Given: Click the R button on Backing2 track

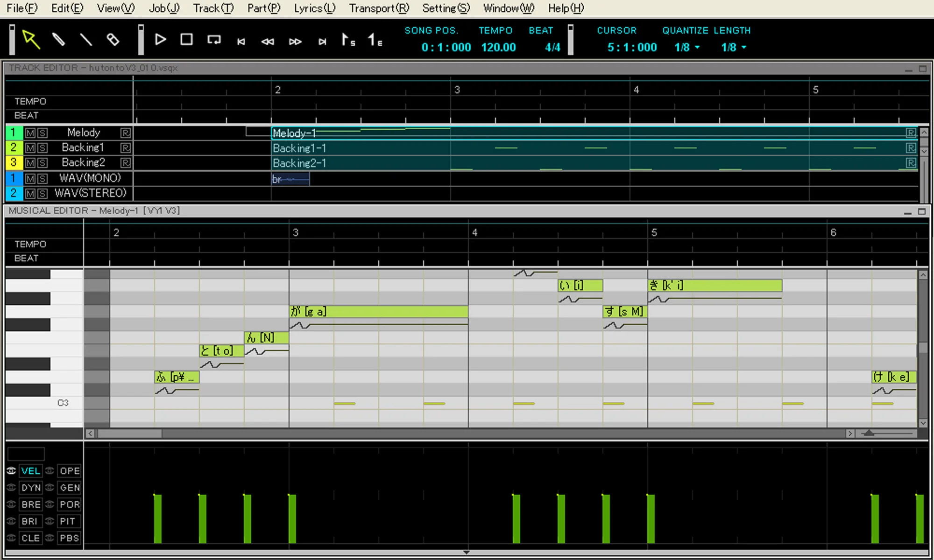Looking at the screenshot, I should coord(126,162).
